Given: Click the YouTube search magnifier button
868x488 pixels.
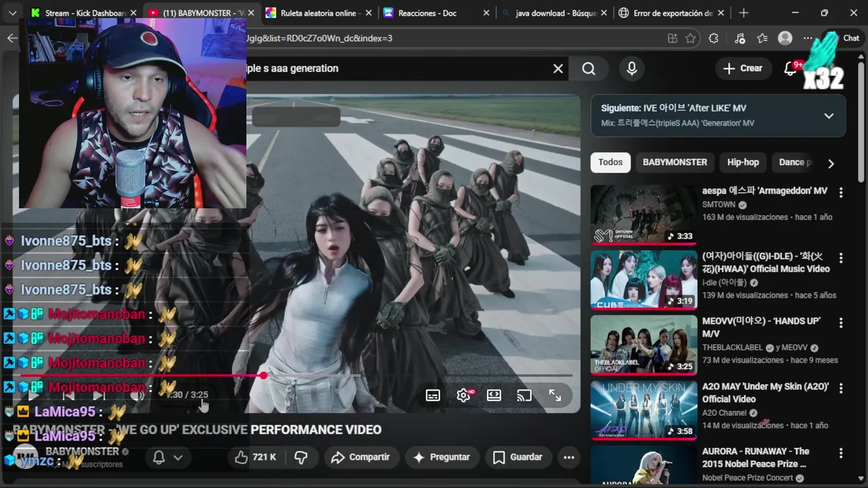Looking at the screenshot, I should pos(589,68).
